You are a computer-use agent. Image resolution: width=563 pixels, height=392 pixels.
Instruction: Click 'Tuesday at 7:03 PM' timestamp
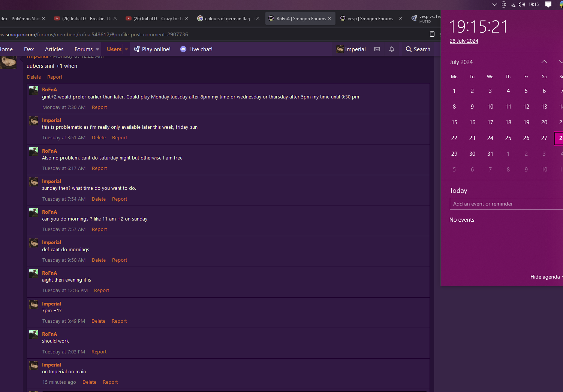(x=64, y=352)
